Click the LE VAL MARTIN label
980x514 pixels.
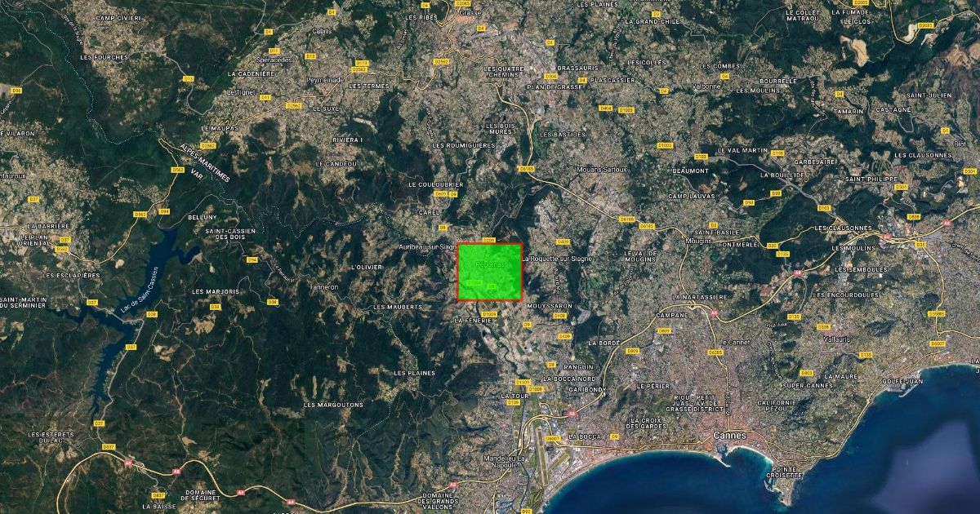(743, 150)
